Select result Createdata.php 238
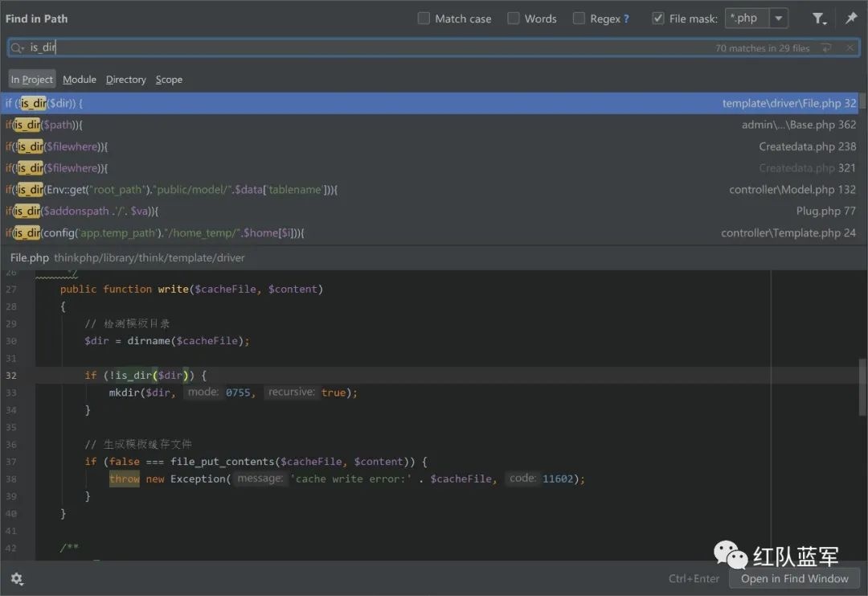The height and width of the screenshot is (596, 868). coord(429,146)
